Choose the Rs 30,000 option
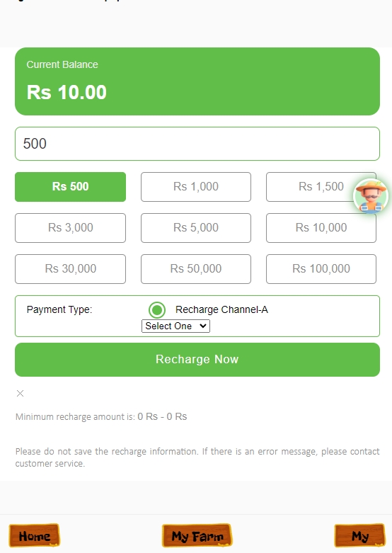392x553 pixels. [71, 269]
